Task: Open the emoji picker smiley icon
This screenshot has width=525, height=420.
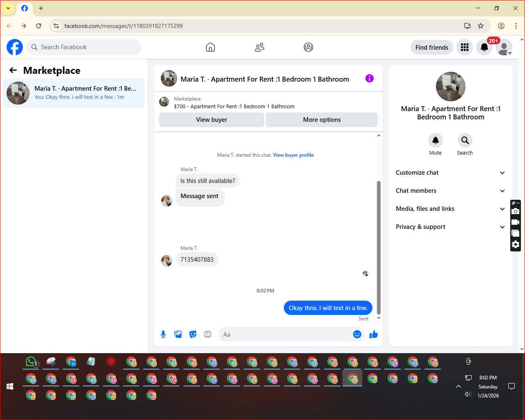Action: coord(357,334)
